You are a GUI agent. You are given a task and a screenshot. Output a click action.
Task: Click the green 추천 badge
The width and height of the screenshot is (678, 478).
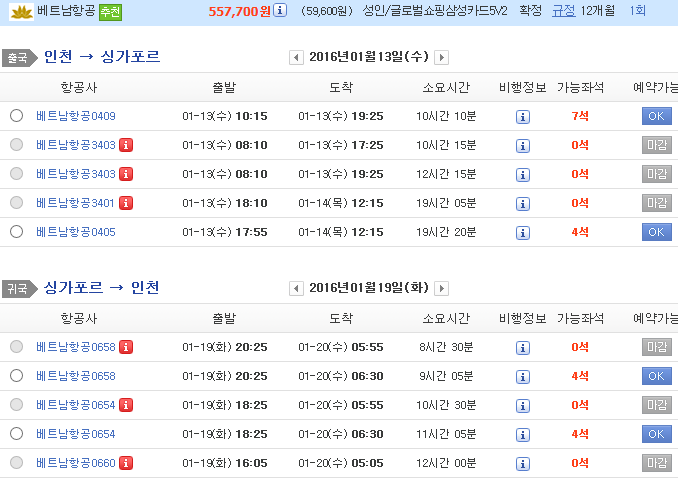click(110, 12)
